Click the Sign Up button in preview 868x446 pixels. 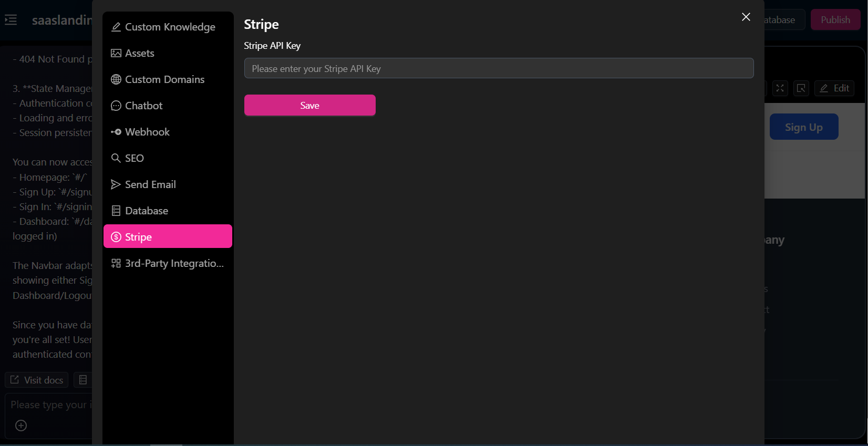804,127
